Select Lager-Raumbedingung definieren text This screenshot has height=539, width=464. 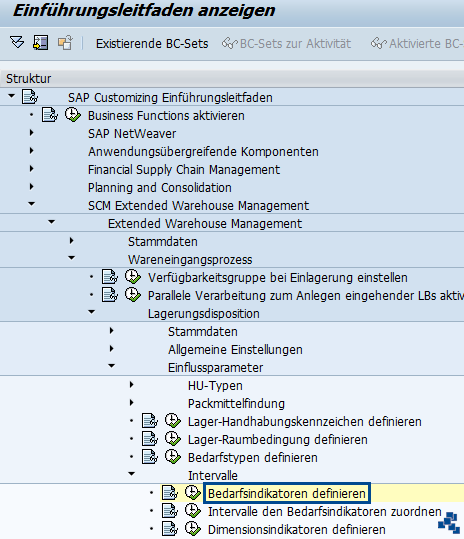coord(278,439)
